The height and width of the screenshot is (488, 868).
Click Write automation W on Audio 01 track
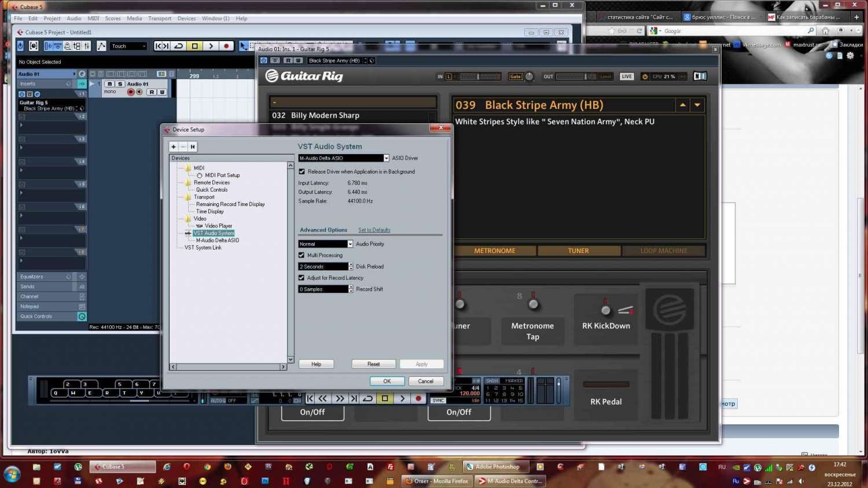[x=162, y=92]
